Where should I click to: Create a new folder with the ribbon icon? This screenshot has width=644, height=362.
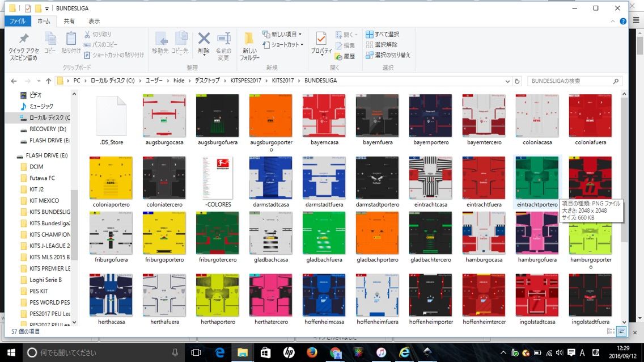(x=249, y=39)
